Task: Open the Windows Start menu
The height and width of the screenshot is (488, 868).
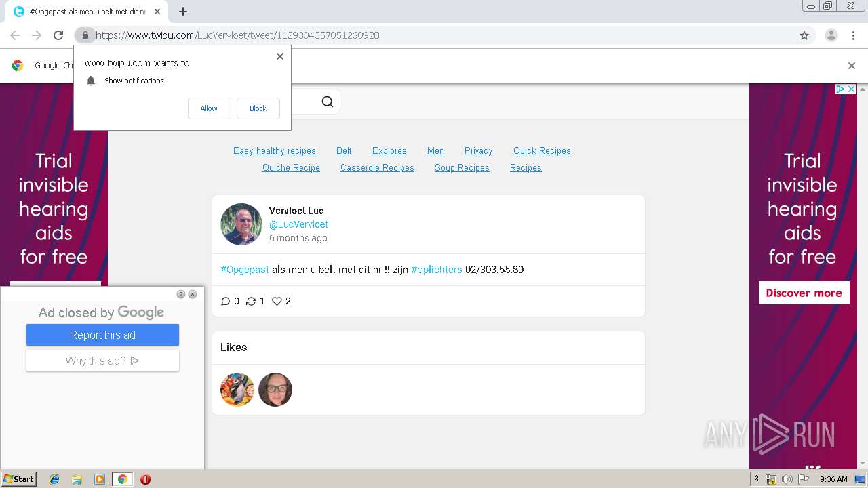Action: point(18,479)
